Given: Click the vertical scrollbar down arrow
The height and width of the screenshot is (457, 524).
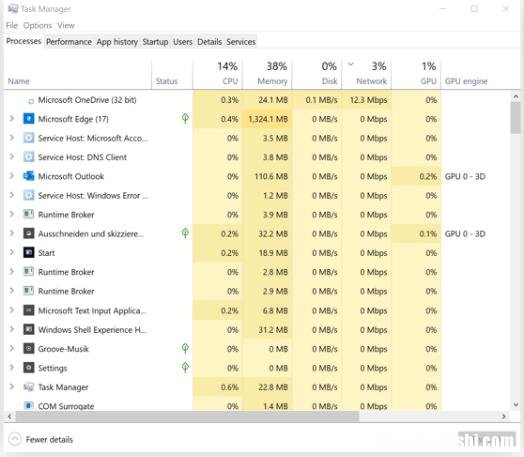Looking at the screenshot, I should tap(516, 405).
